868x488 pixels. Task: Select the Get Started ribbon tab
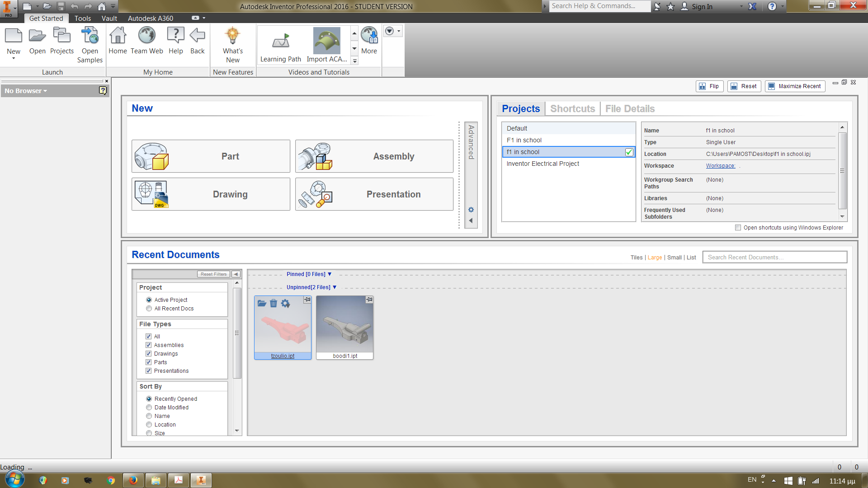[x=46, y=19]
